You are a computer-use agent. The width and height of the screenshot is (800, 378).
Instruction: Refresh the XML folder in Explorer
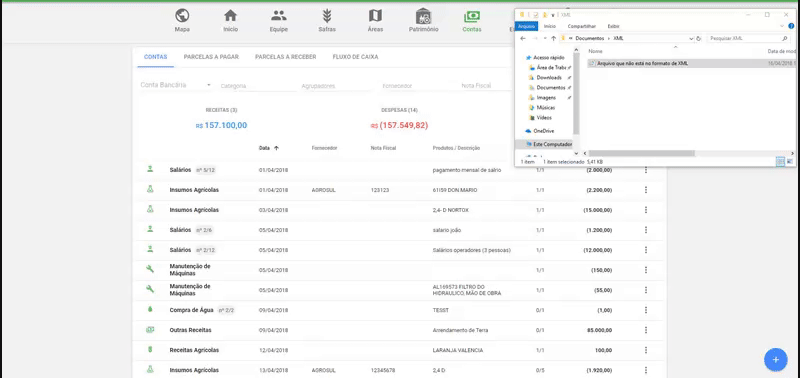pyautogui.click(x=698, y=38)
